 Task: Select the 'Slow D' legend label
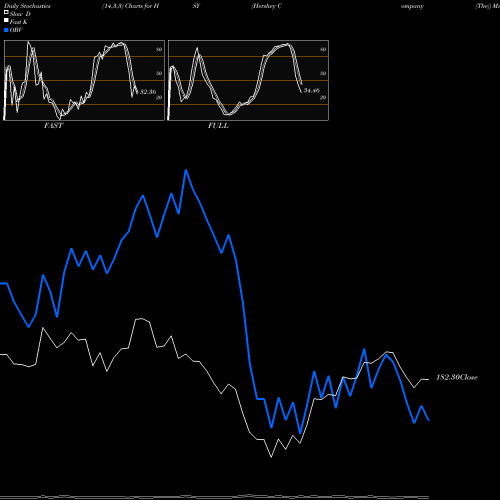tap(20, 14)
